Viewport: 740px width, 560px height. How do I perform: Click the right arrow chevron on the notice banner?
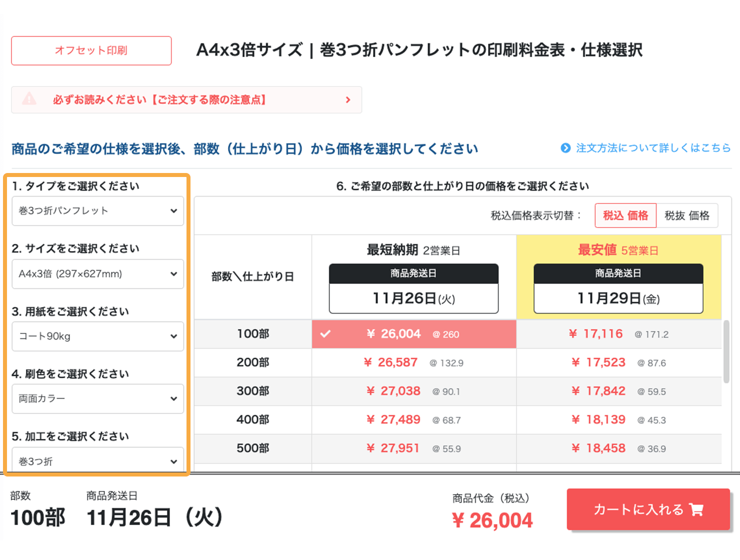348,99
